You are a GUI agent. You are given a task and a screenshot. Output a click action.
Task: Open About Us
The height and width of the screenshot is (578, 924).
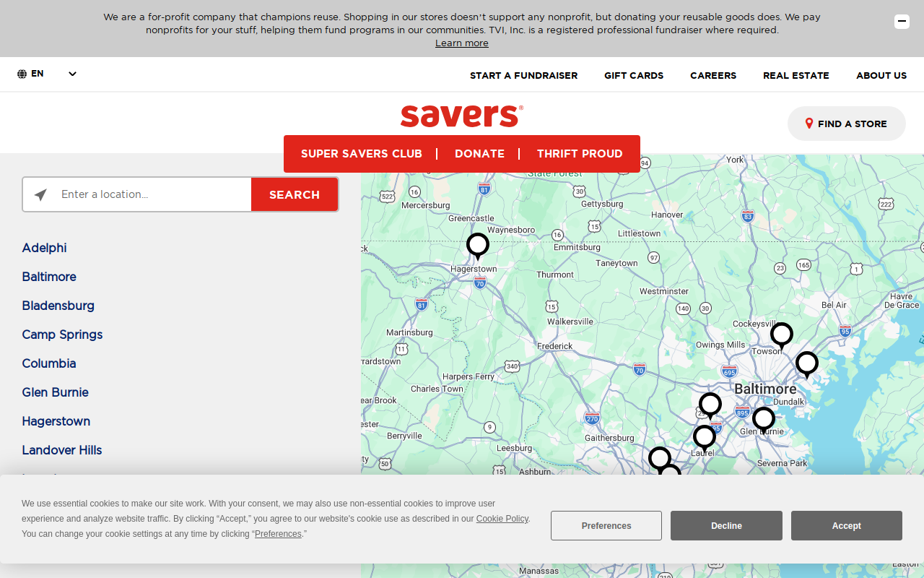[x=881, y=75]
